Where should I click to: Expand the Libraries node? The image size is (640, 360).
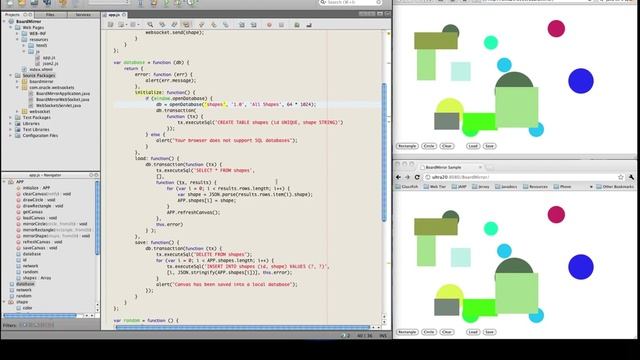(x=11, y=123)
